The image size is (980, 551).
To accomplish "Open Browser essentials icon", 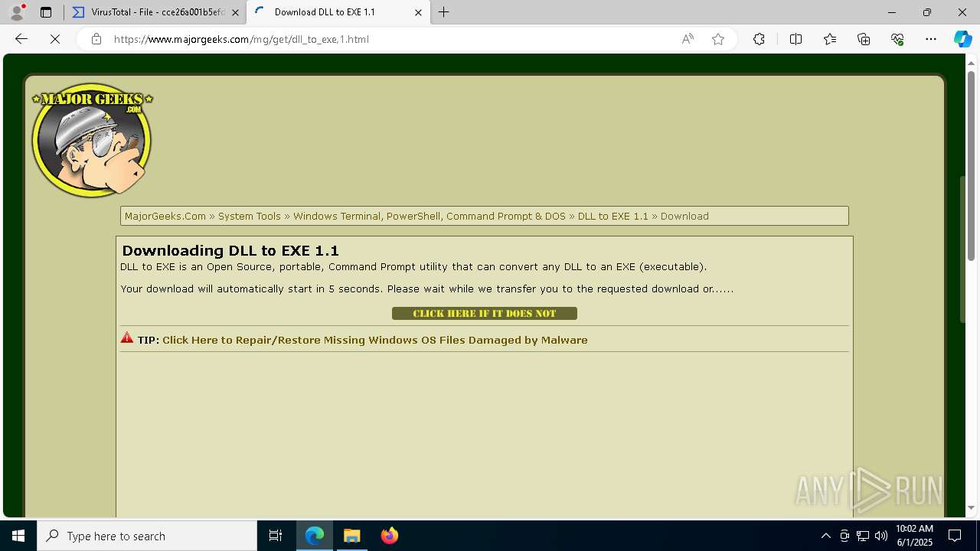I will 897,39.
